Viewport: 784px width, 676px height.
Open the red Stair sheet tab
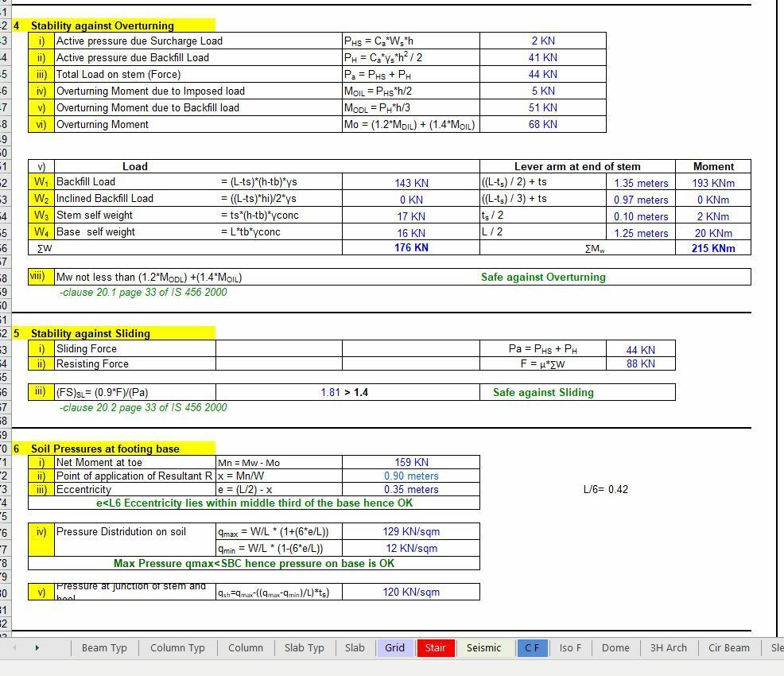435,648
